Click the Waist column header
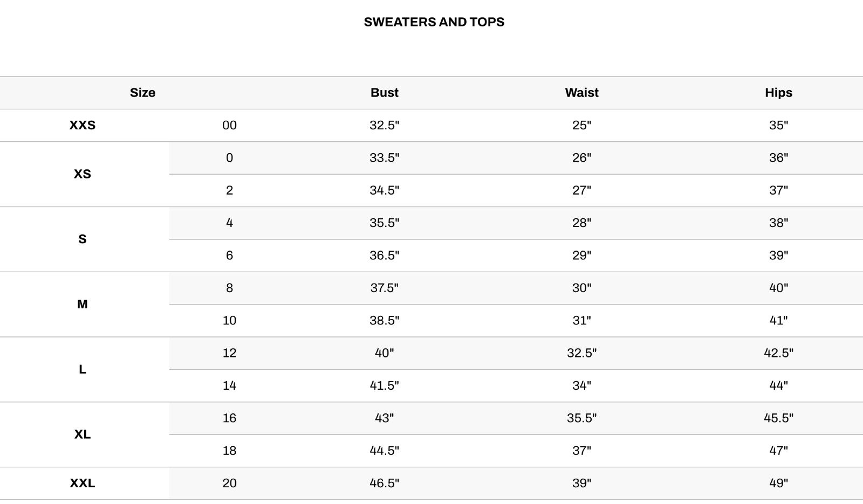Screen dimensions: 863x504 tap(581, 93)
